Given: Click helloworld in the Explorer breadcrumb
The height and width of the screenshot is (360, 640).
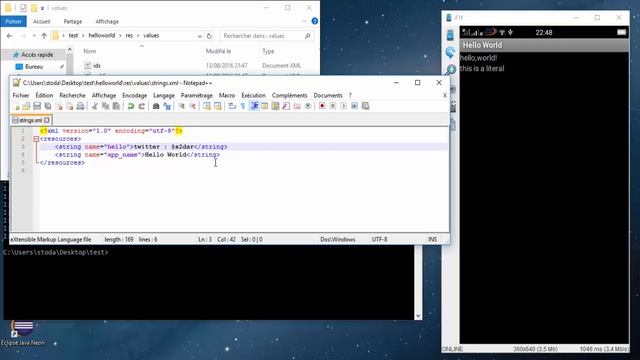Looking at the screenshot, I should tap(102, 36).
